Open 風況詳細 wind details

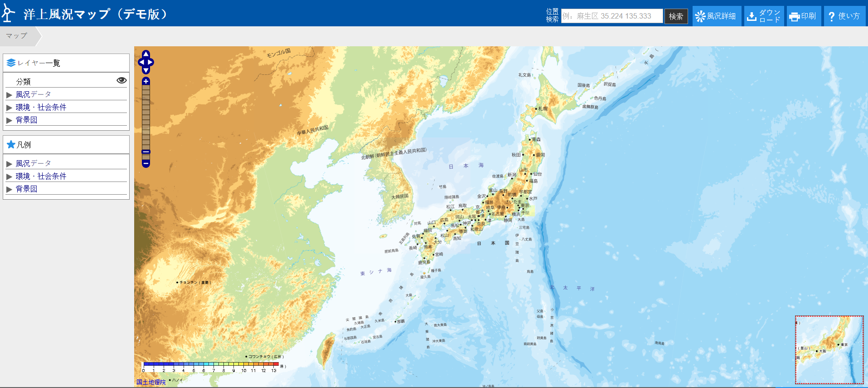[x=716, y=16]
